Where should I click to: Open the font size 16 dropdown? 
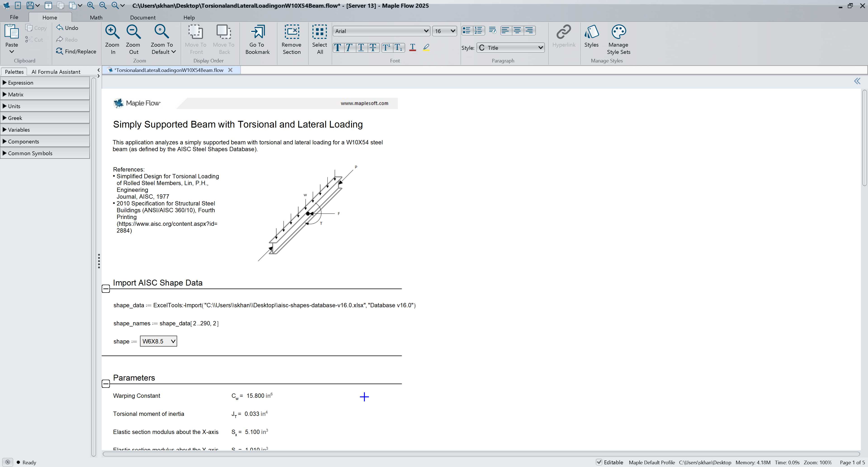tap(444, 31)
